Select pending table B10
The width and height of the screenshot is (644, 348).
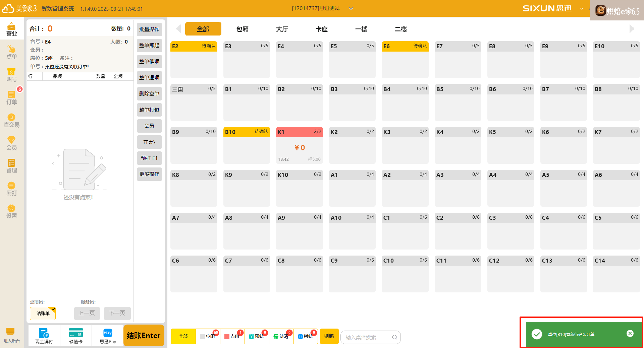[247, 145]
